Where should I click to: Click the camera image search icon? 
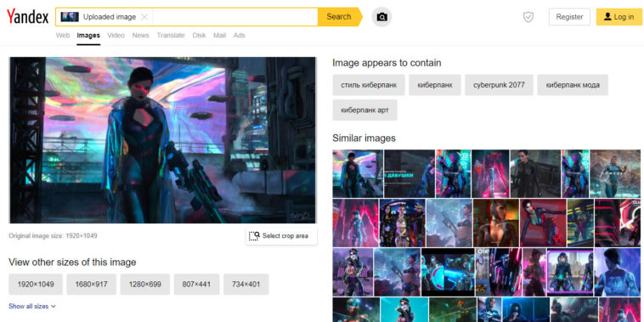click(381, 17)
